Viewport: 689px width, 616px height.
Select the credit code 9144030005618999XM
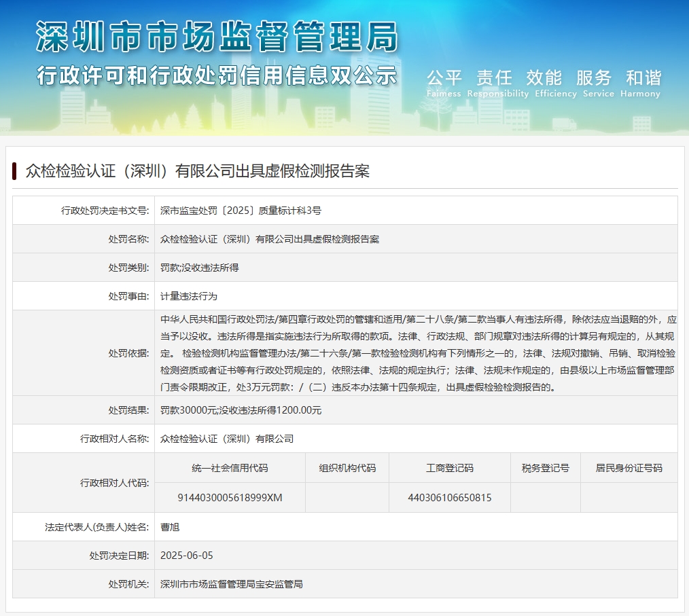point(230,497)
